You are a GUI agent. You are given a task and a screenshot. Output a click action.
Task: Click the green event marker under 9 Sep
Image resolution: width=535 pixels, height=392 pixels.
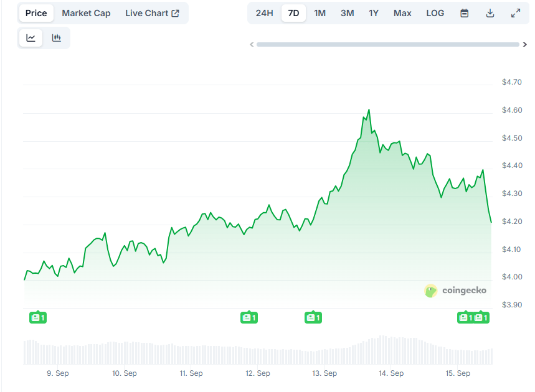[38, 317]
